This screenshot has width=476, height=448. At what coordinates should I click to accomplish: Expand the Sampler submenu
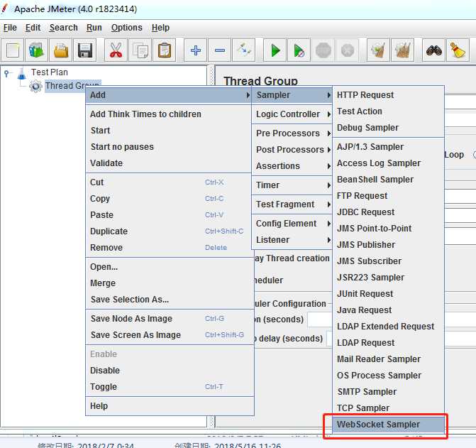point(292,95)
